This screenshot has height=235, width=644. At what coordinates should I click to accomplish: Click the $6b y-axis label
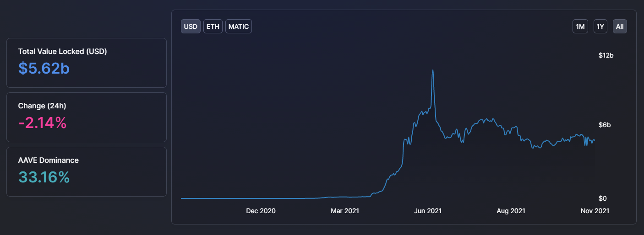[x=606, y=125]
